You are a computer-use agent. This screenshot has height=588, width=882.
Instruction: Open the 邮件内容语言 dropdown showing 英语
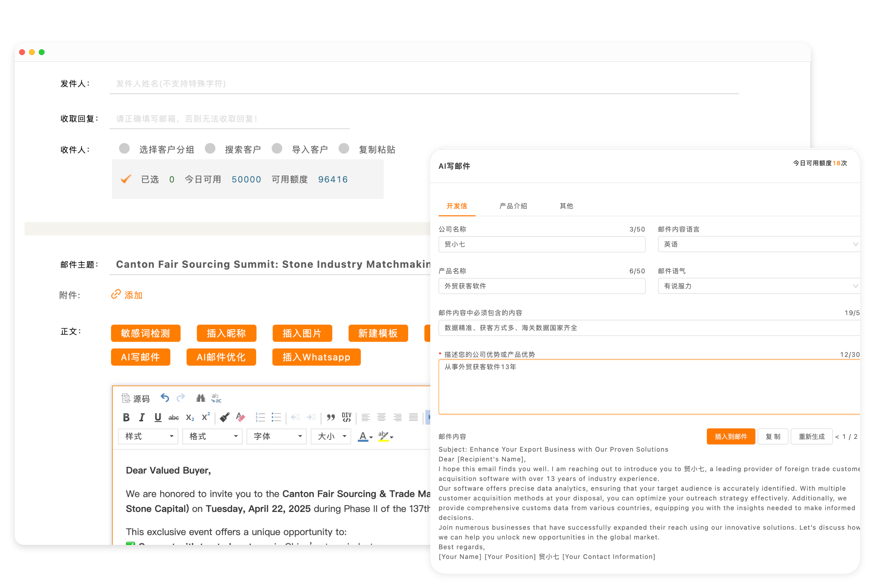[x=759, y=244]
